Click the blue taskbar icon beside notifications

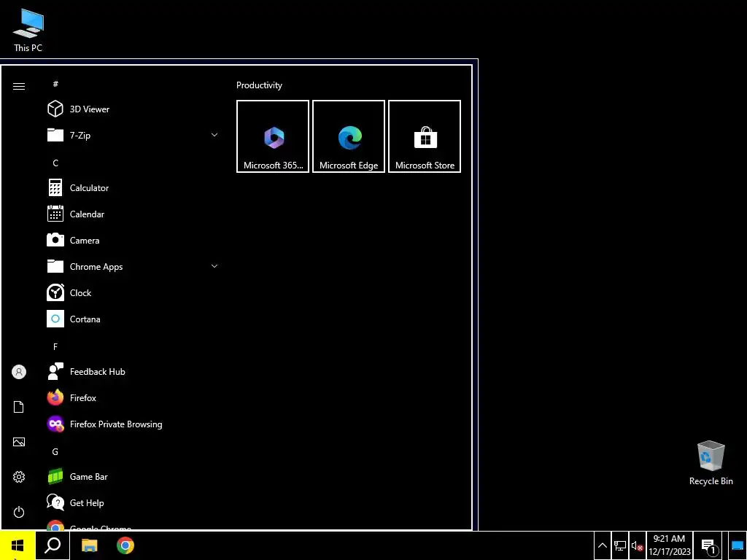(737, 545)
